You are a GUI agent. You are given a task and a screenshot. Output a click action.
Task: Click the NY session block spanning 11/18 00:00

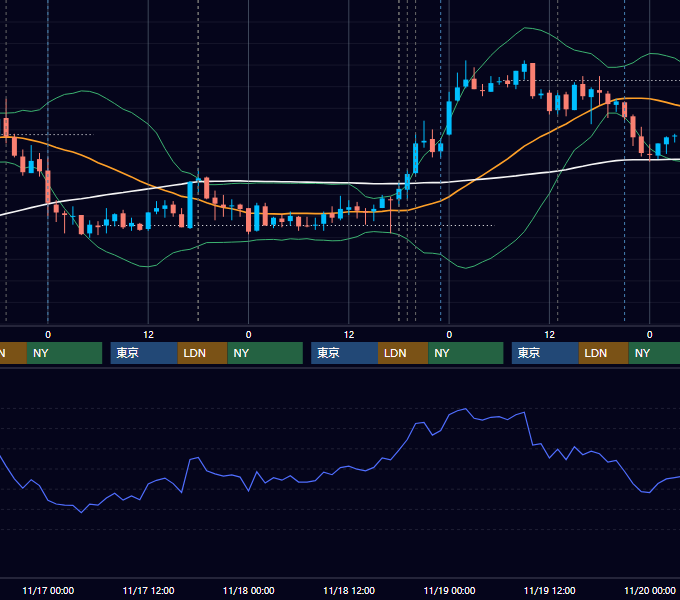tap(265, 353)
